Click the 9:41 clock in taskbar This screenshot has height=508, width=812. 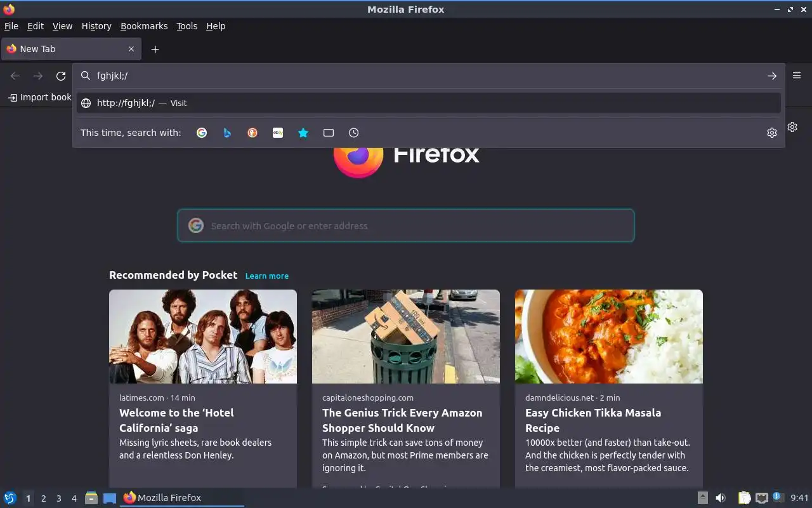coord(799,498)
